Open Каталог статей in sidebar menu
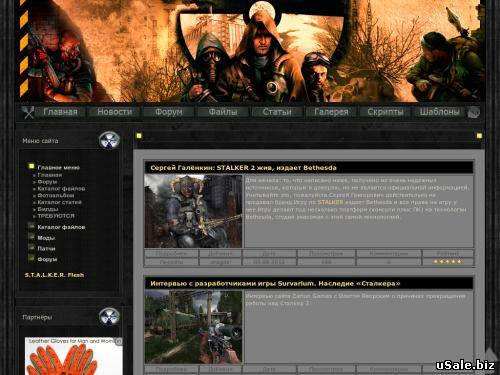This screenshot has width=500, height=375. [x=59, y=202]
